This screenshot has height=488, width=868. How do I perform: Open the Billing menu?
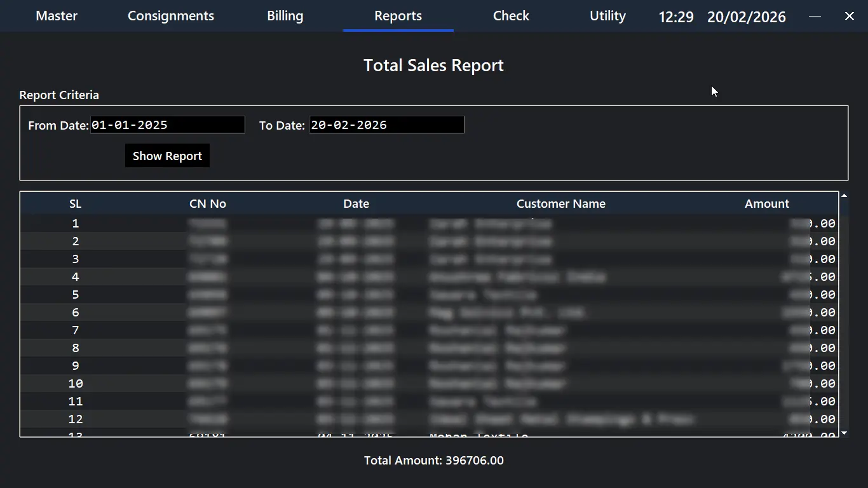285,16
